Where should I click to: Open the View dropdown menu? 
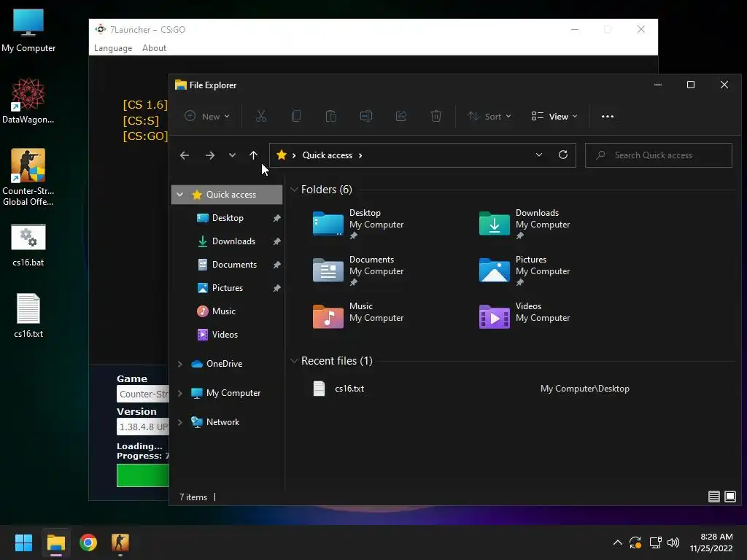pyautogui.click(x=554, y=116)
